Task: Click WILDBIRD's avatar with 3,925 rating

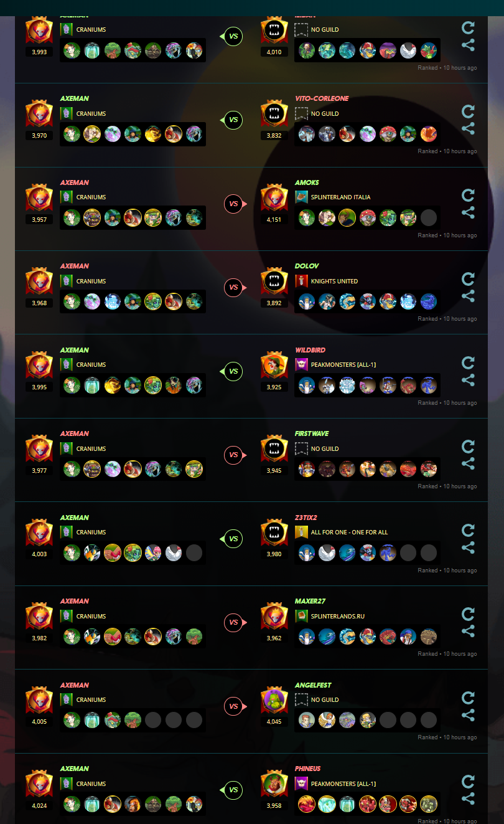Action: click(274, 367)
